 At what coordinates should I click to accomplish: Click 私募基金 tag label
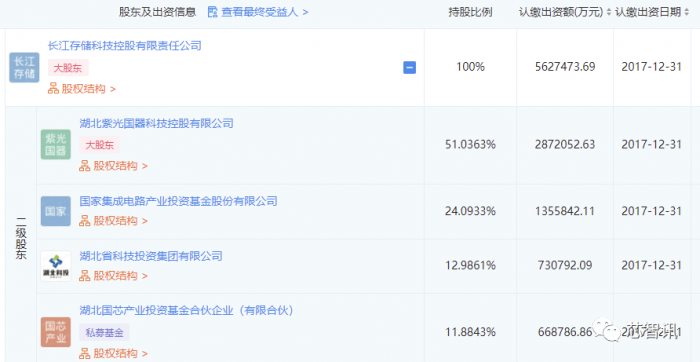tap(104, 333)
